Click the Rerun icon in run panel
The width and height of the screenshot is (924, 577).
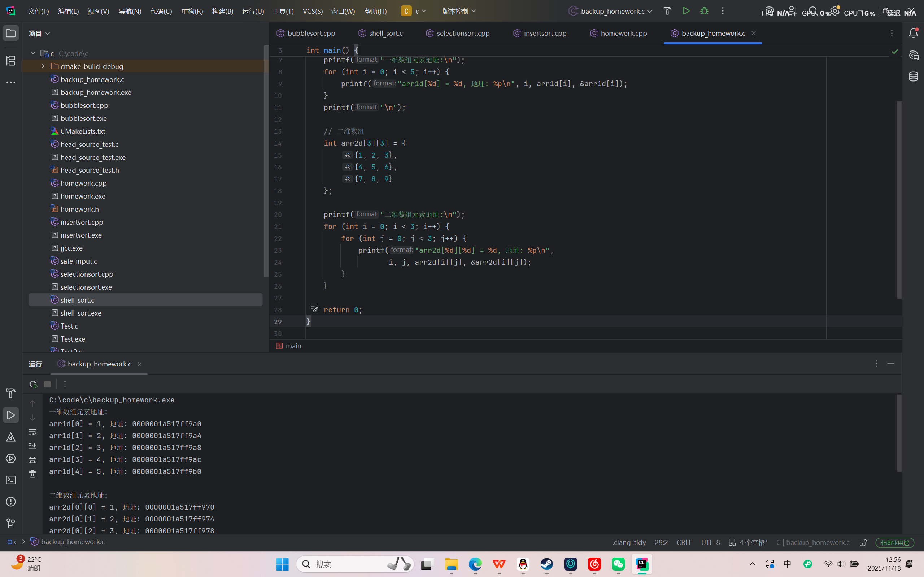pos(33,384)
